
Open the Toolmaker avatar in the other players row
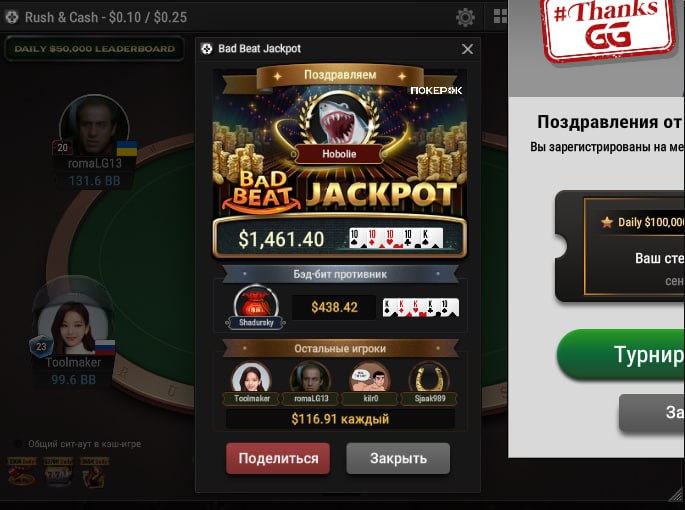click(252, 377)
